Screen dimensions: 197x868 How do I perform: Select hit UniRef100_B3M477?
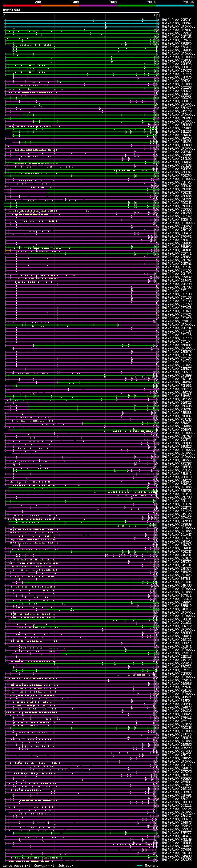[x=177, y=108]
